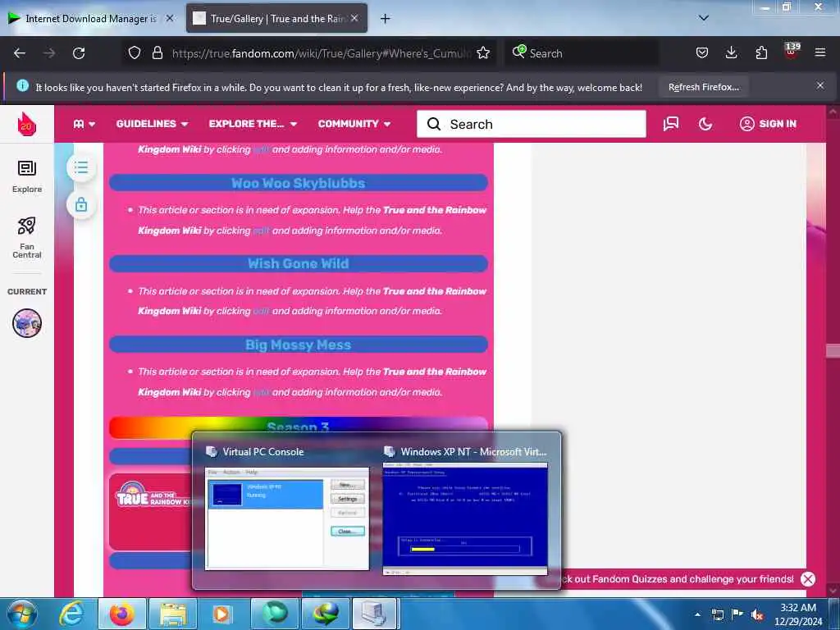Screen dimensions: 840x630
Task: Expand the COMMUNITY dropdown
Action: coord(354,124)
